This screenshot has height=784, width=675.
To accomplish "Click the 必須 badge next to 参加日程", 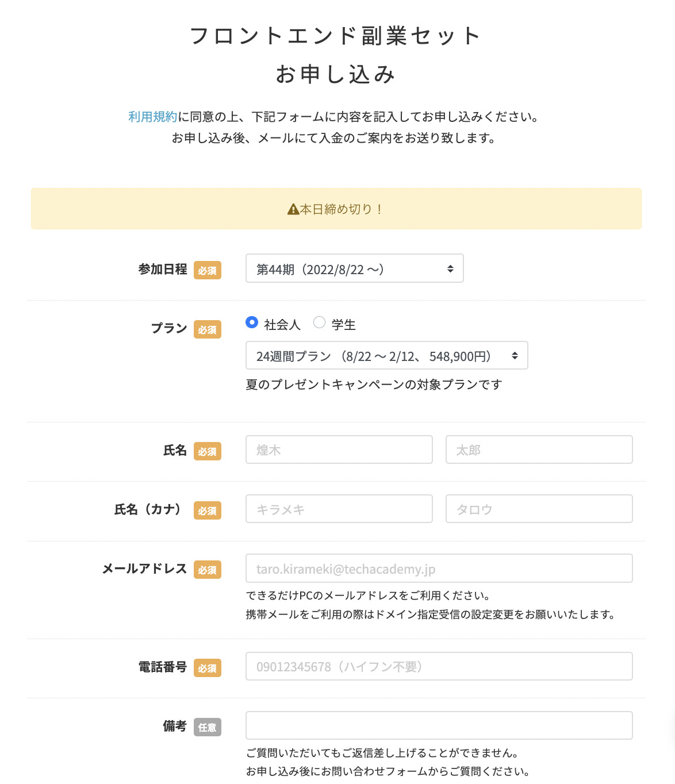I will coord(208,270).
